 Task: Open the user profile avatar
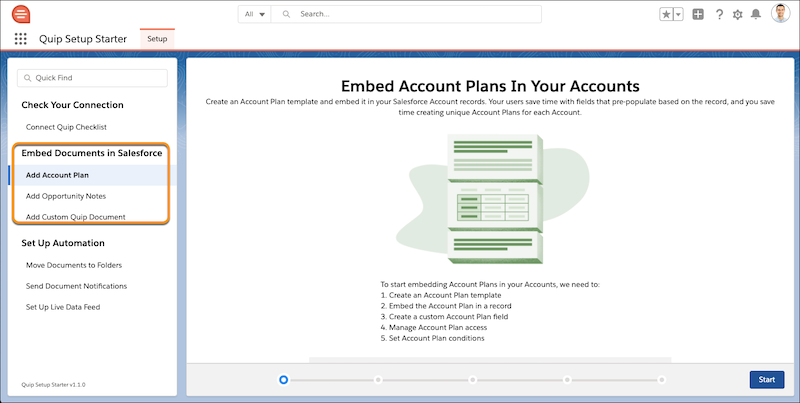pos(781,14)
